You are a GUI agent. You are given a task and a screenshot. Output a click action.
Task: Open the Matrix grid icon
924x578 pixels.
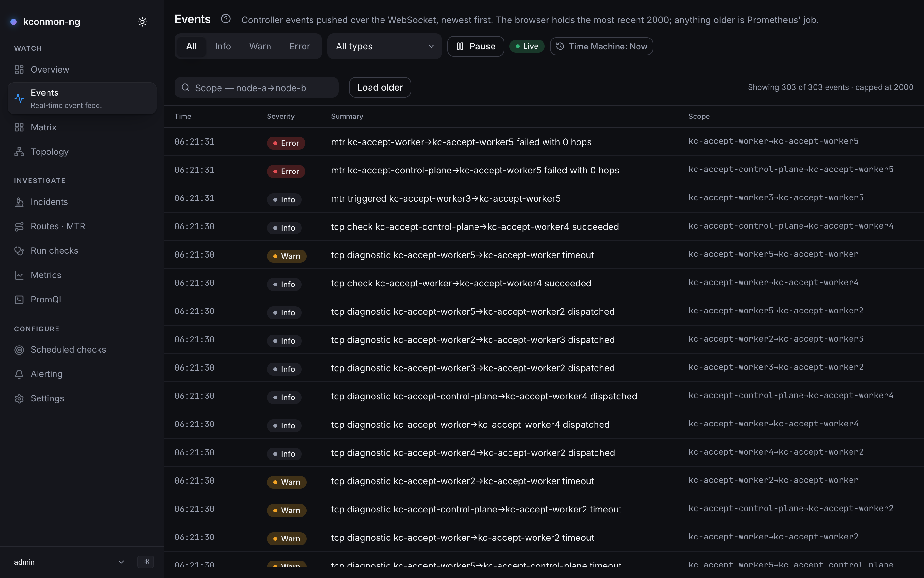click(19, 127)
